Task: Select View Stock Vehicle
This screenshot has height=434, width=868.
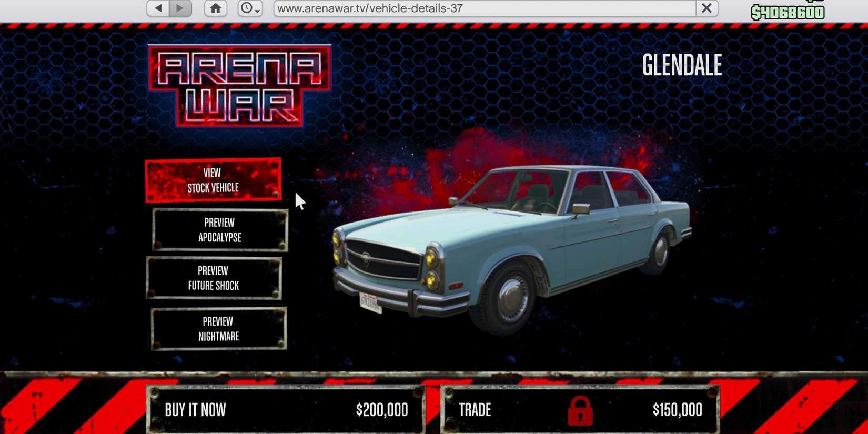Action: [x=213, y=180]
